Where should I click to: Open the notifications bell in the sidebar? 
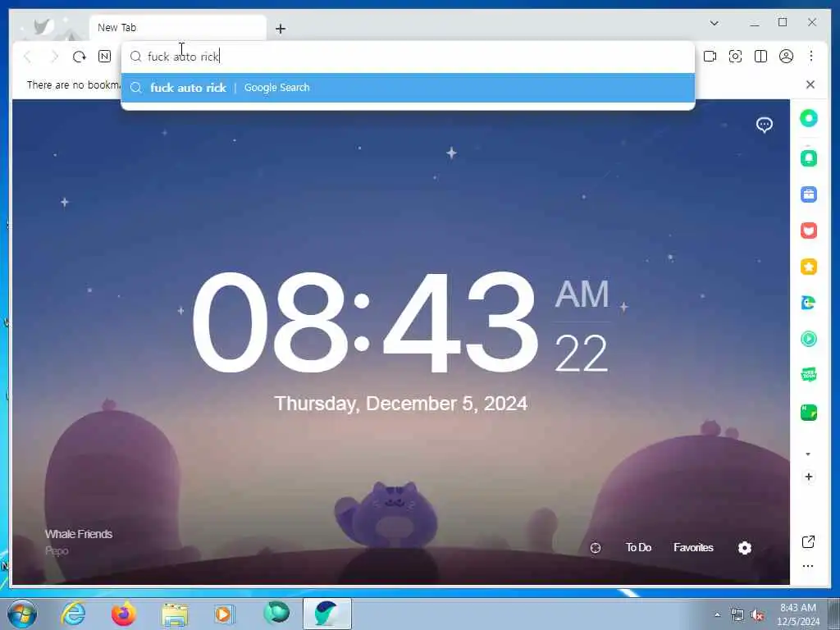click(x=809, y=158)
